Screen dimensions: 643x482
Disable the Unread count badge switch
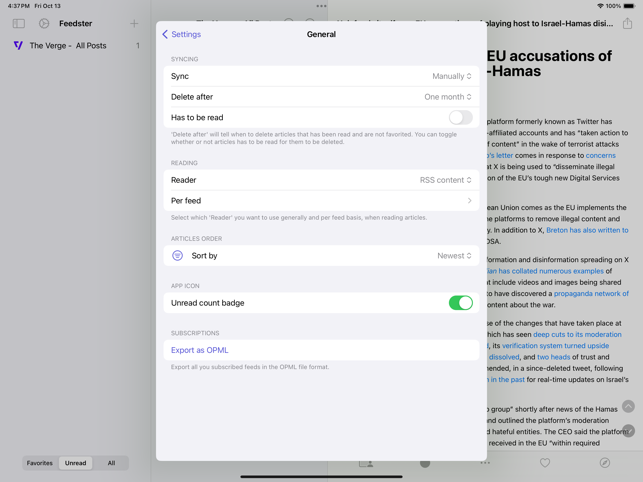(x=461, y=303)
